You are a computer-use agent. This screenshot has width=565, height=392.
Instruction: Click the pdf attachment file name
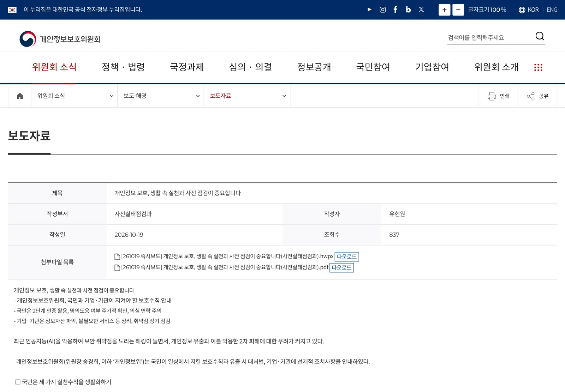click(x=225, y=267)
